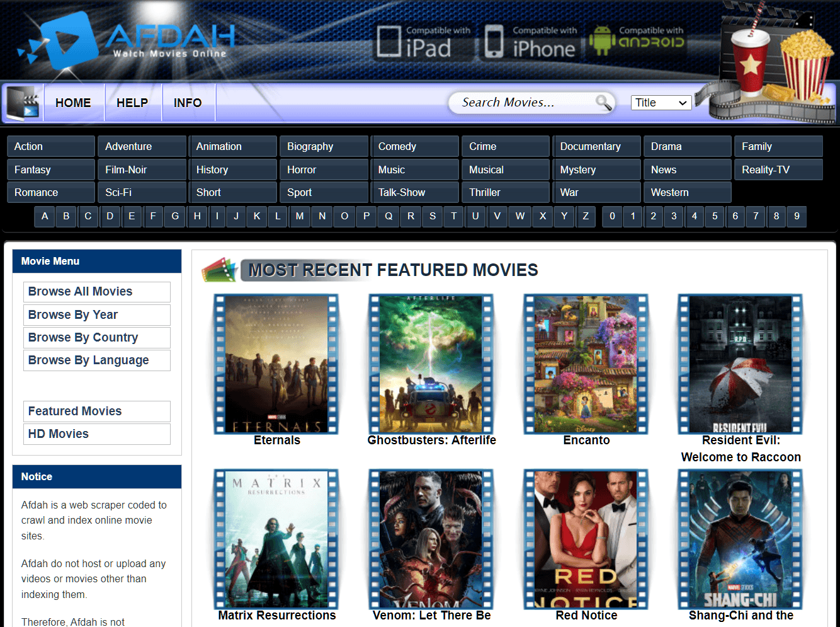Screen dimensions: 840x627
Task: Open the INFO page
Action: (188, 102)
